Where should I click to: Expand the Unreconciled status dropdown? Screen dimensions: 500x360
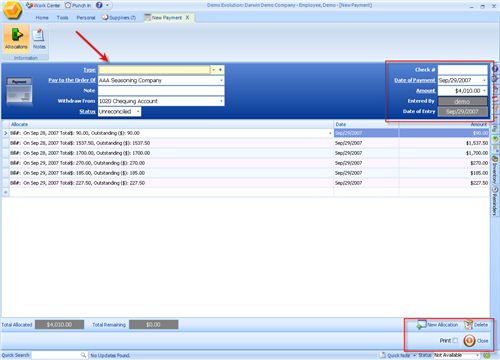coord(138,112)
